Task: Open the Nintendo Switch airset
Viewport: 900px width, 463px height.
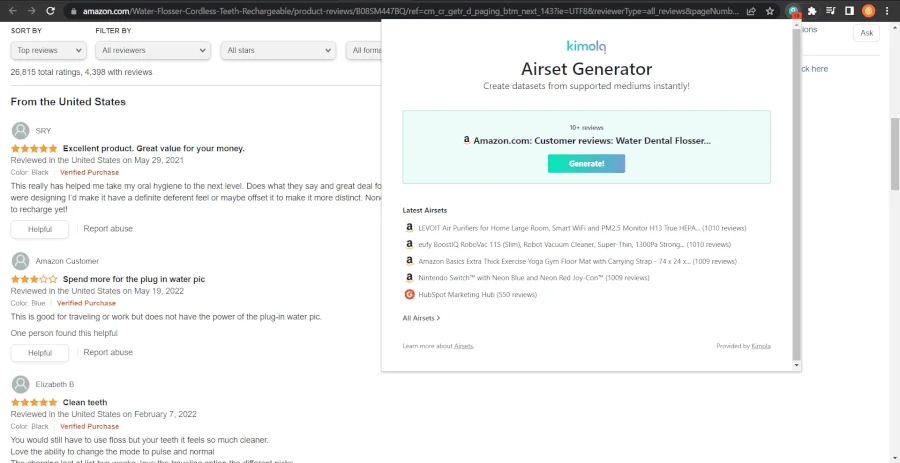Action: coord(534,278)
